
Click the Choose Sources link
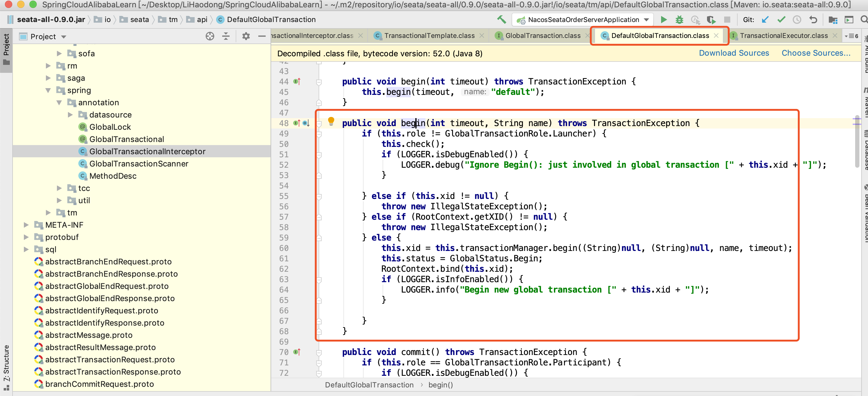[x=815, y=53]
